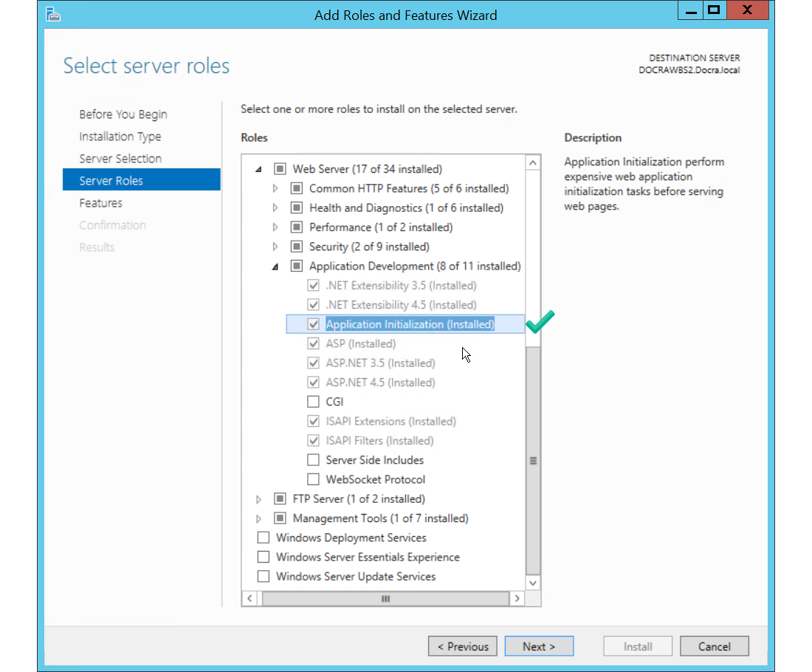Select FTP Server (1 of 2 installed) label

coord(359,499)
